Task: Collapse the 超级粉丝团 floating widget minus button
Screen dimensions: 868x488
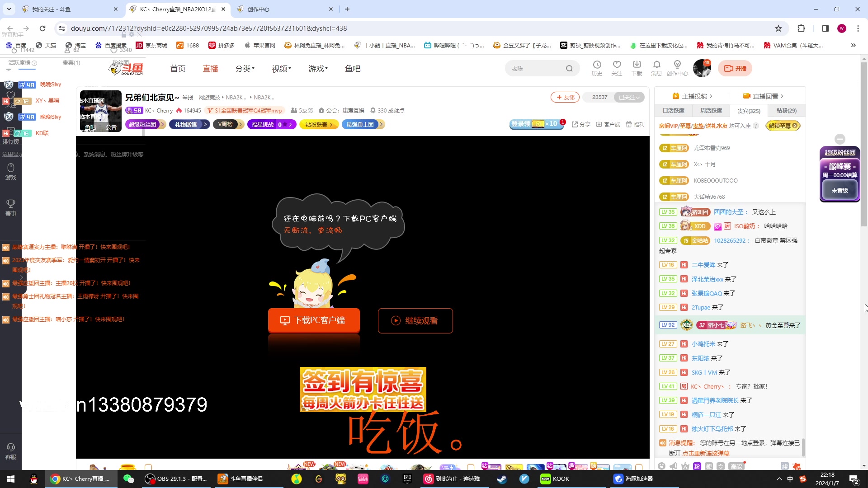Action: [840, 139]
